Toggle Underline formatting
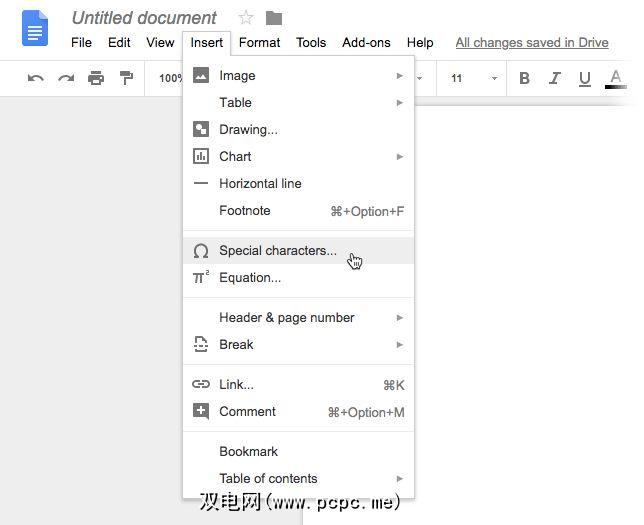 click(x=584, y=78)
